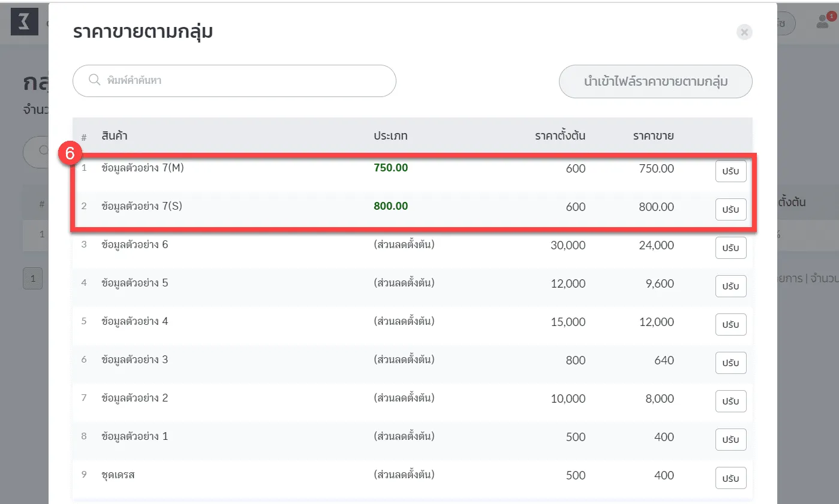The height and width of the screenshot is (504, 839).
Task: Open the user notifications icon
Action: coord(823,22)
